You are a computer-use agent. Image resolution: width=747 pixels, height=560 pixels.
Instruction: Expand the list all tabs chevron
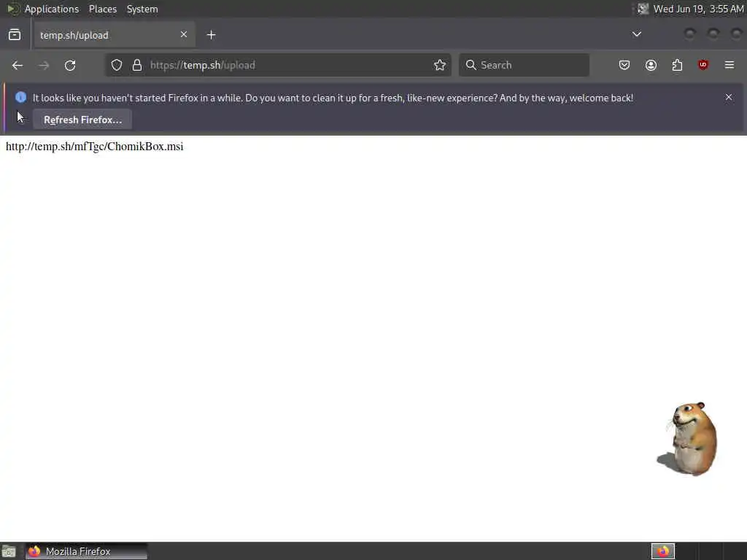(x=636, y=34)
